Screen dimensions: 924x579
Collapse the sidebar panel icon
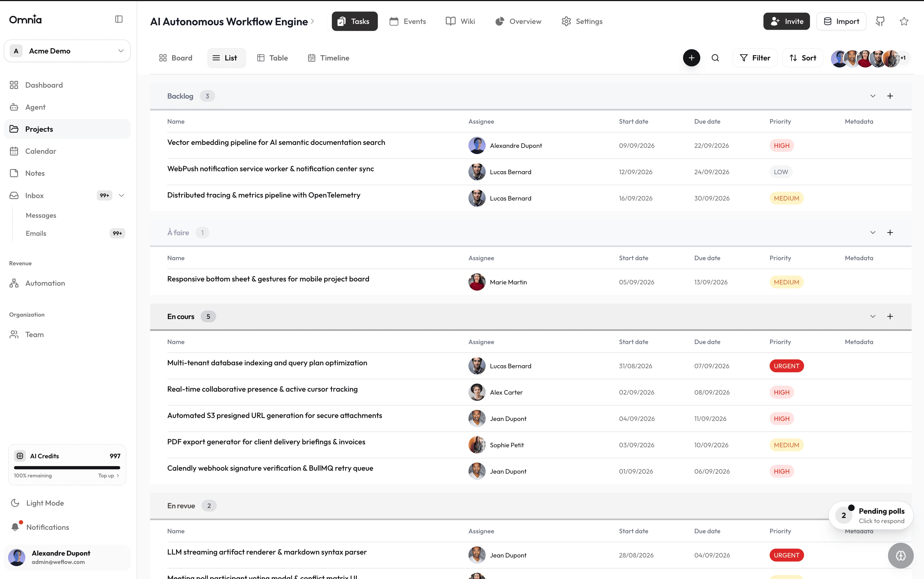pos(119,19)
